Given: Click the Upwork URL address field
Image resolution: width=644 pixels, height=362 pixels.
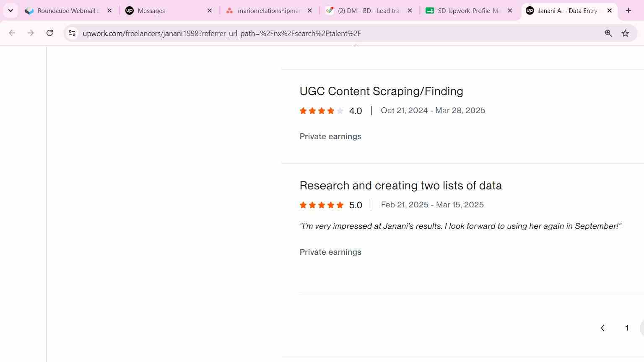Looking at the screenshot, I should click(x=335, y=33).
